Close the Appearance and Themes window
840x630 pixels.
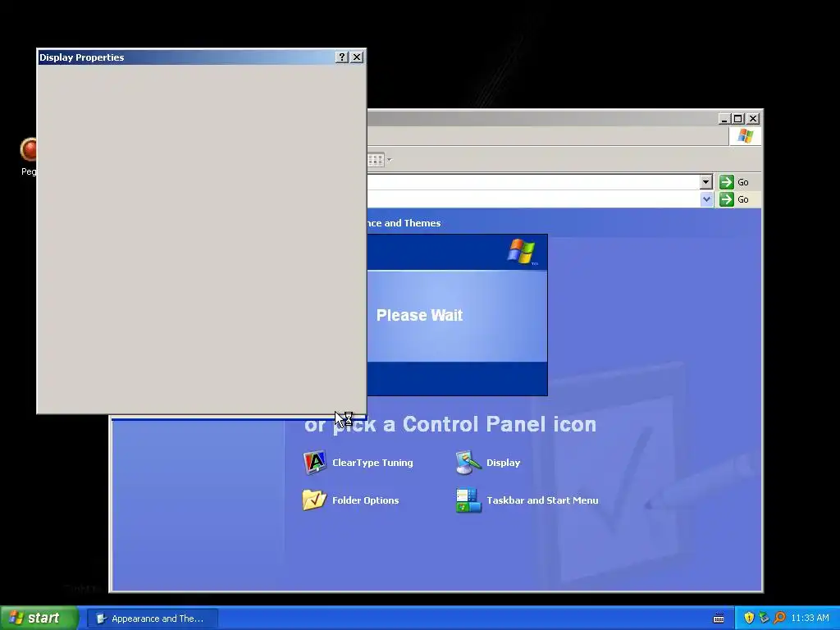click(753, 118)
